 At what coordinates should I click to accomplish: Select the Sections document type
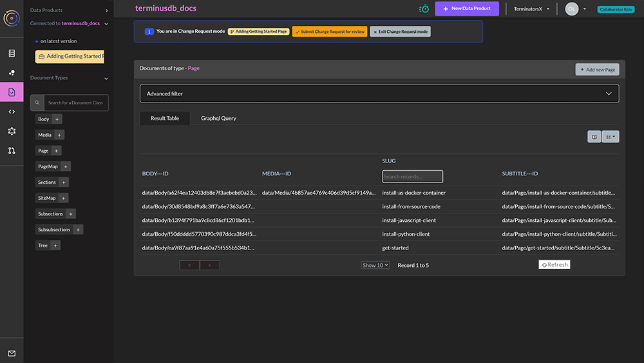click(x=47, y=182)
